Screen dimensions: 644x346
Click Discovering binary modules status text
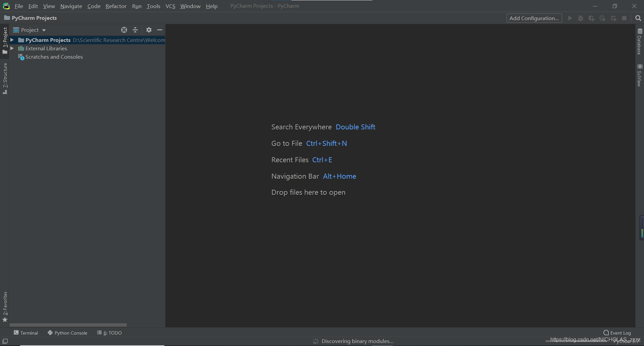[x=357, y=341]
